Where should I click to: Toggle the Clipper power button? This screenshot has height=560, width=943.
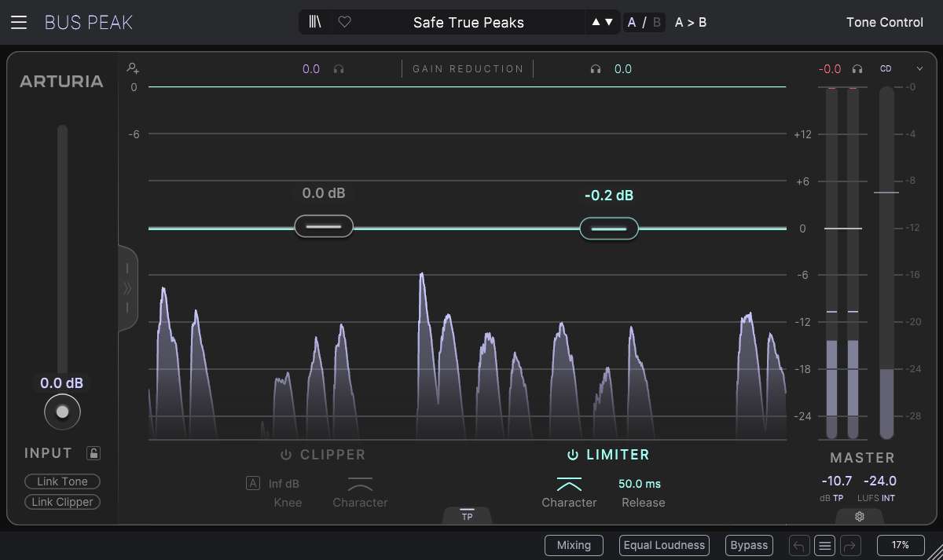286,455
